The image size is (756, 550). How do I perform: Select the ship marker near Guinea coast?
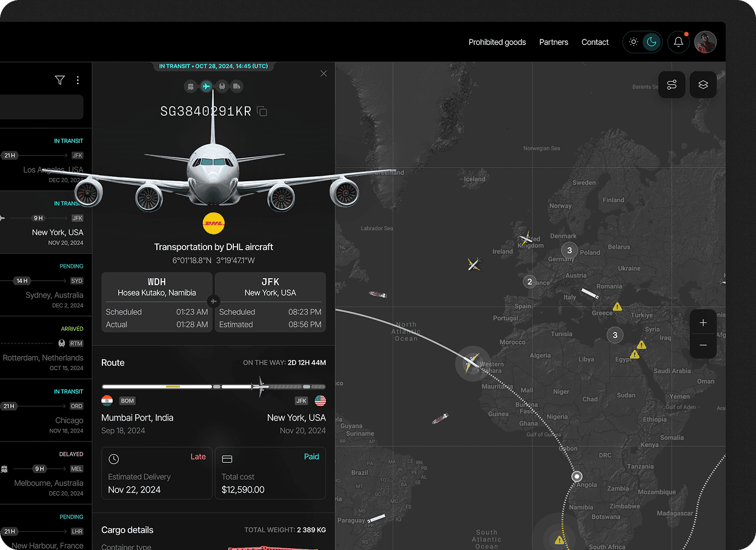pyautogui.click(x=440, y=419)
